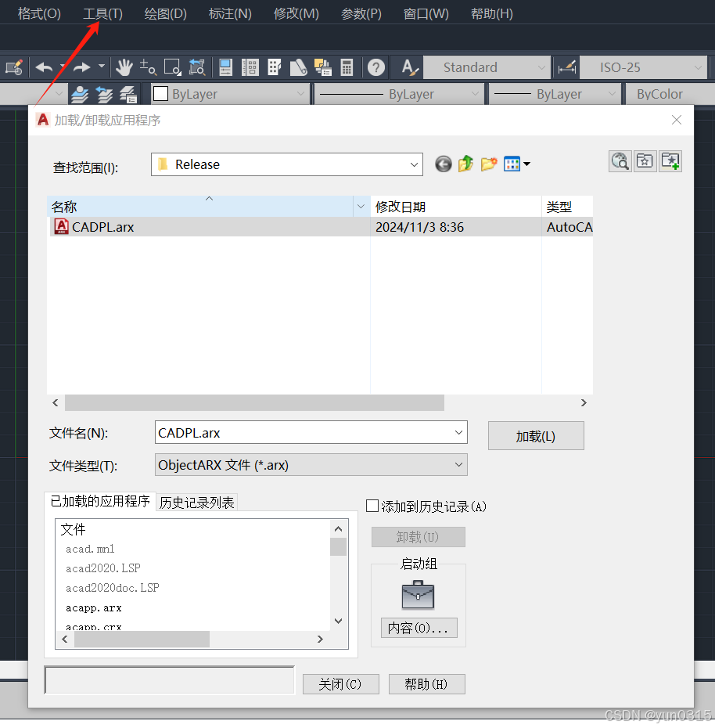Select the Zoom Window tool
Viewport: 715px width, 728px height.
click(173, 68)
